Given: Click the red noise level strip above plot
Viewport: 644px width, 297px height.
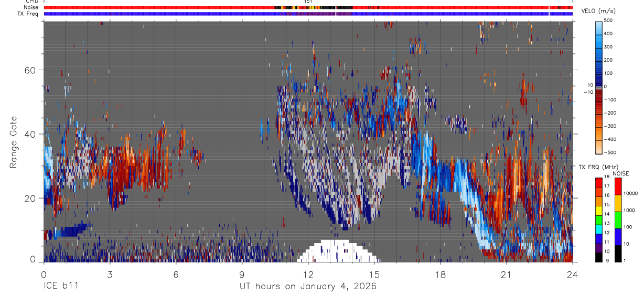Looking at the screenshot, I should 308,8.
